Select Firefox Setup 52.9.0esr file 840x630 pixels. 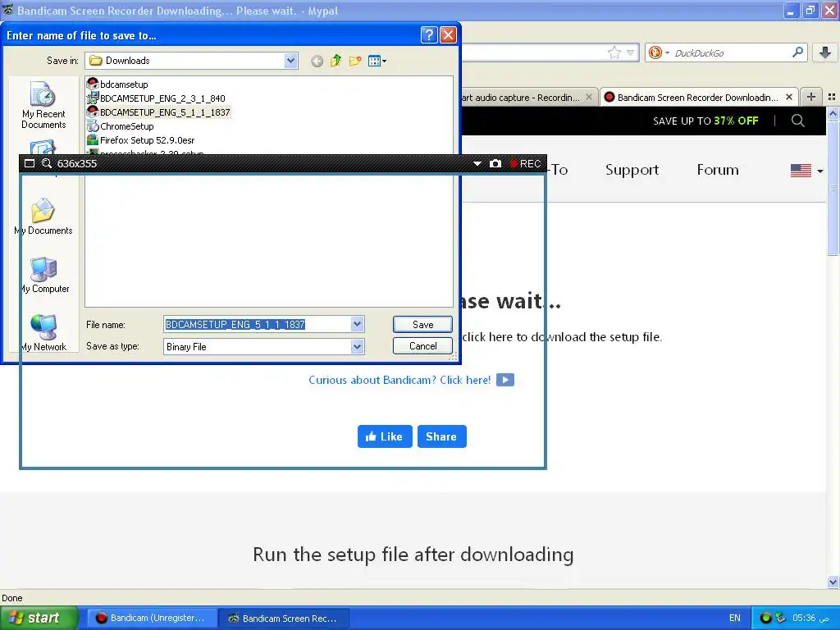140,139
